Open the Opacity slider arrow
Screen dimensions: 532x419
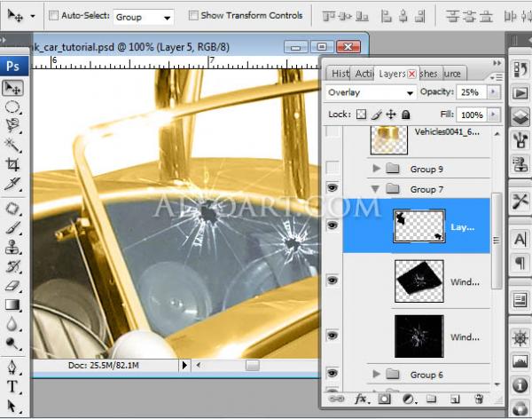(493, 92)
